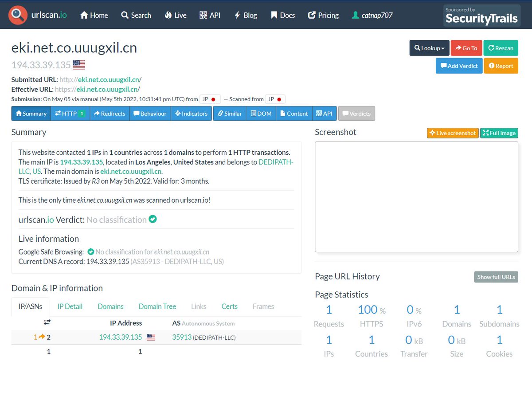Open the API tab in results bar
The height and width of the screenshot is (412, 532).
point(325,114)
